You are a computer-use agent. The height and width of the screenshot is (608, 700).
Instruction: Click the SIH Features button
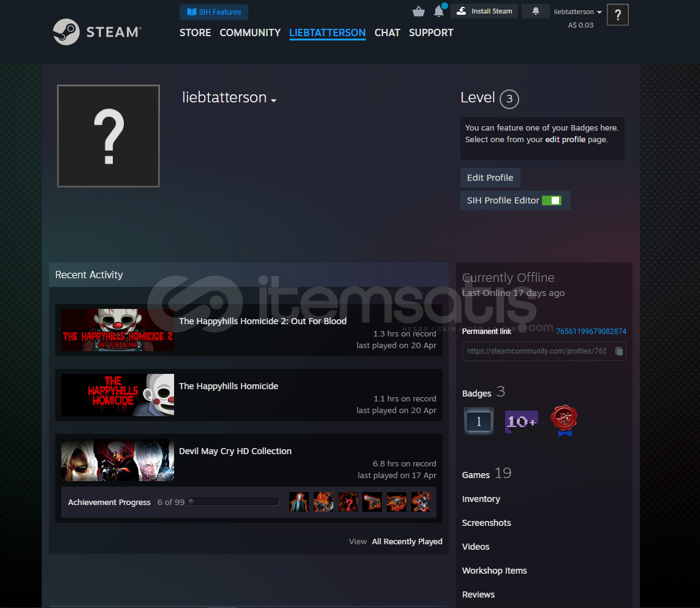coord(214,12)
